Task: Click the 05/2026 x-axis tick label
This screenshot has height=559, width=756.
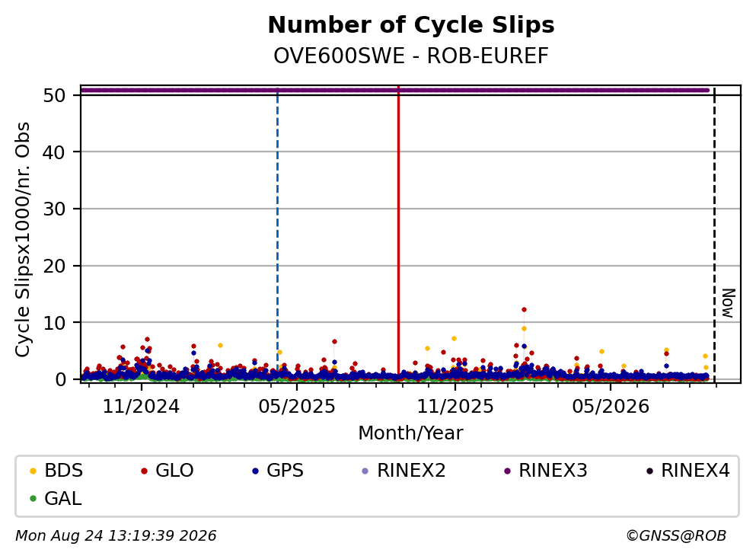Action: [611, 407]
